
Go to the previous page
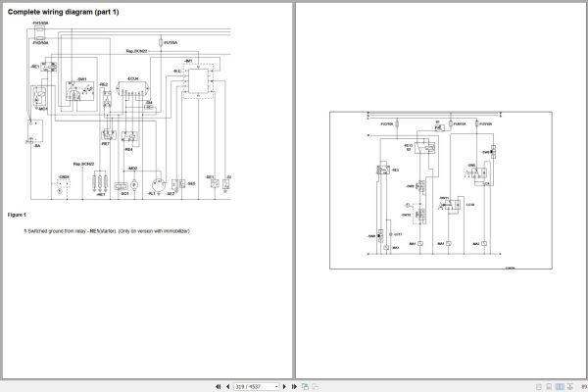(227, 386)
